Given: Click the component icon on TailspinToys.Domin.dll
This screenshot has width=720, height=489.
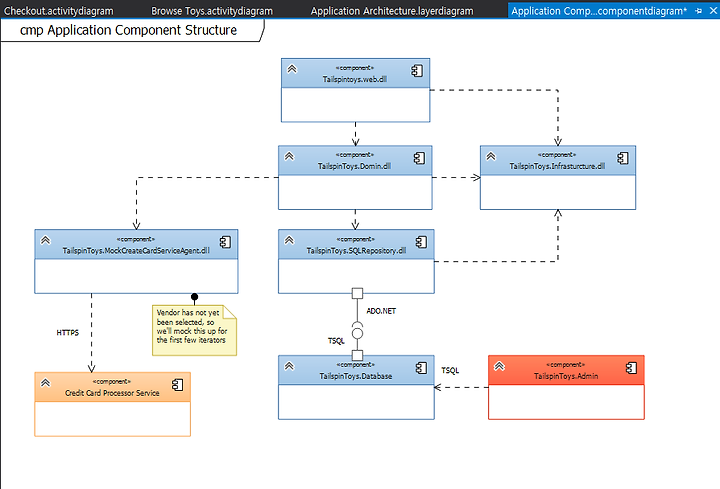Looking at the screenshot, I should 419,158.
